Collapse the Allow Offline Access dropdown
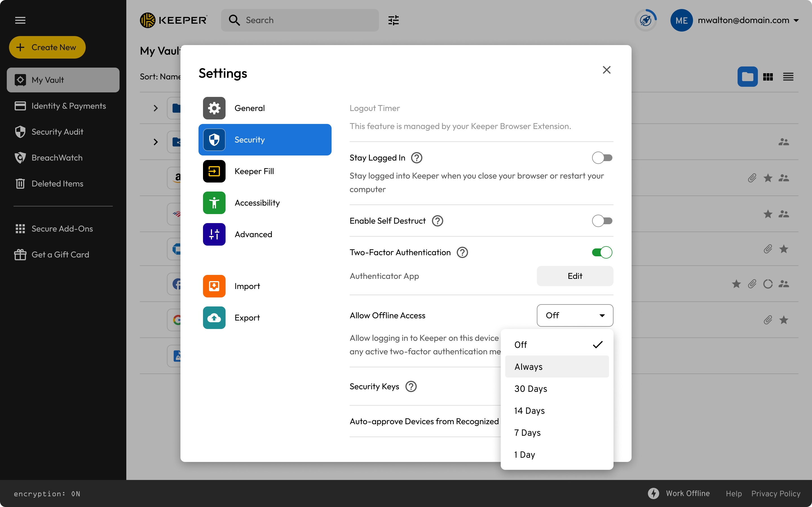 click(575, 315)
